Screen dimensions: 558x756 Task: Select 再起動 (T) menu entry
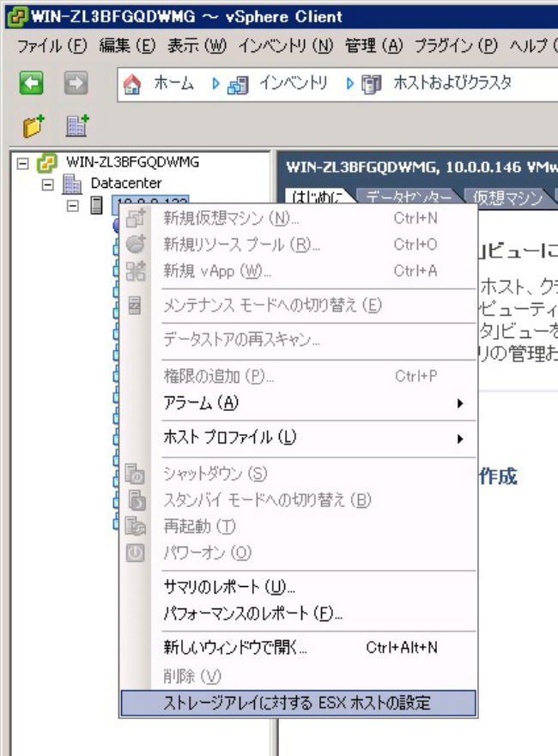298,527
